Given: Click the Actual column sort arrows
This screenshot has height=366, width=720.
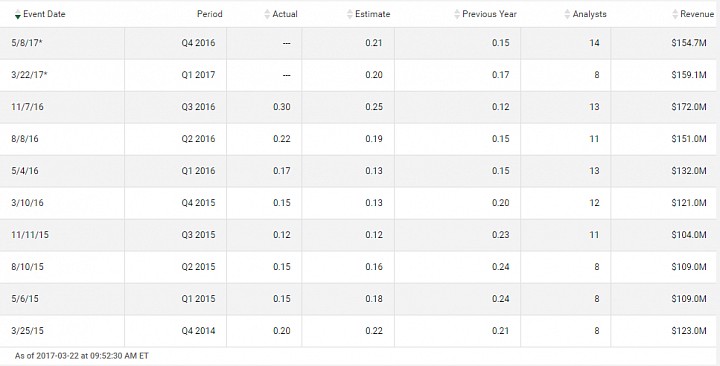Looking at the screenshot, I should click(267, 14).
